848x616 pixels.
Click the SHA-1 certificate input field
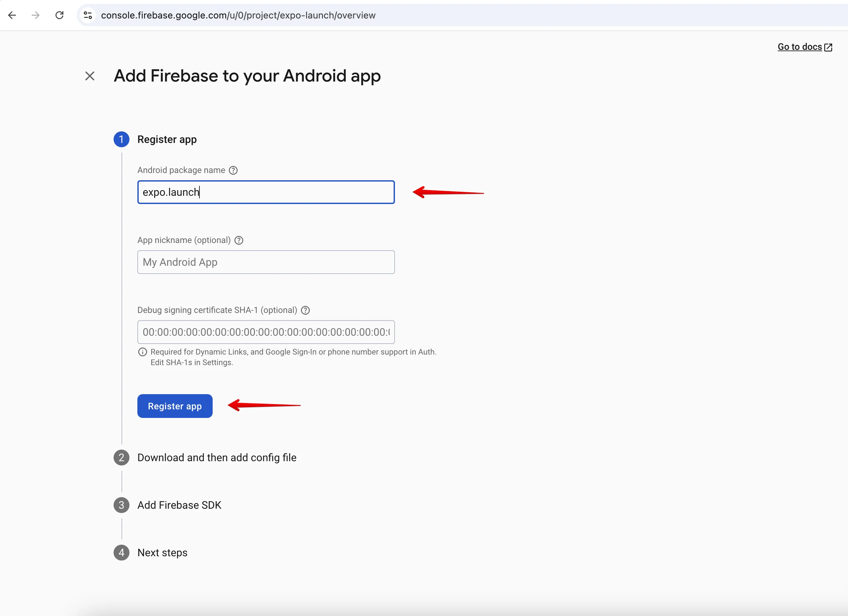tap(266, 332)
